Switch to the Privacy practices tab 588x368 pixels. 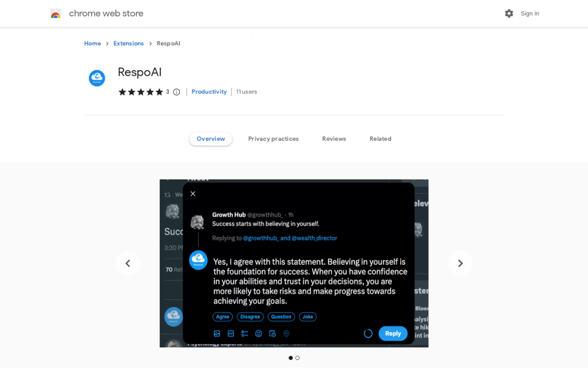point(273,139)
